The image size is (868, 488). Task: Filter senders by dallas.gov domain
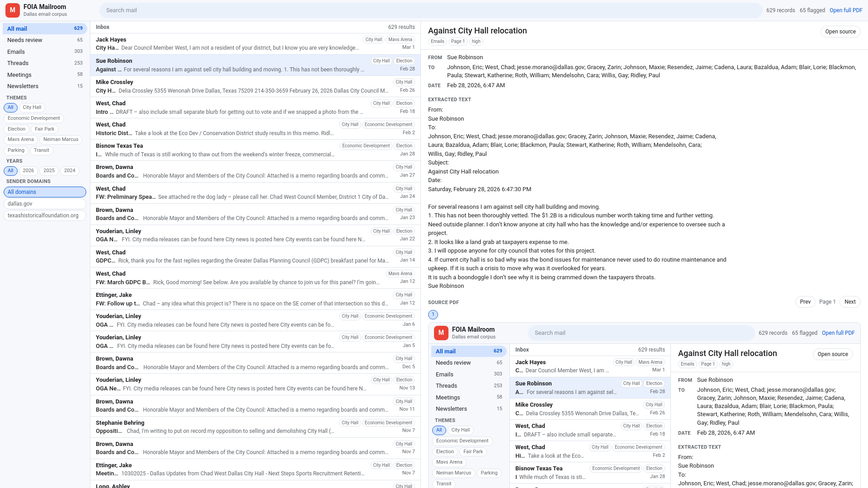pyautogui.click(x=45, y=204)
